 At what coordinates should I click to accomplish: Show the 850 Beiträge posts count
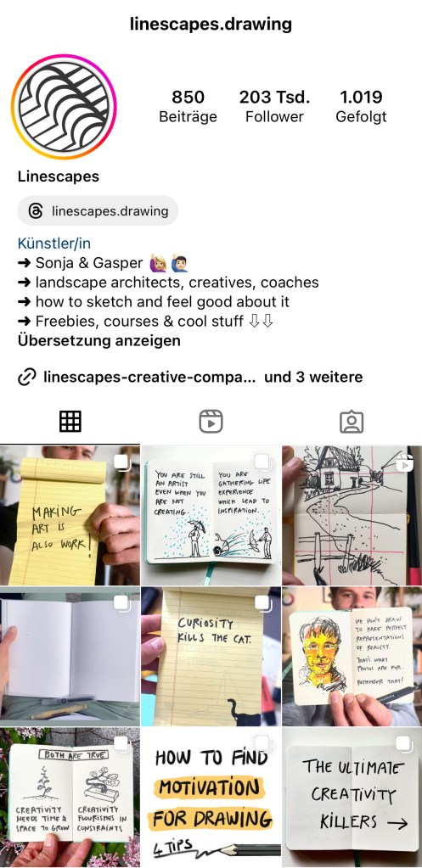coord(188,107)
